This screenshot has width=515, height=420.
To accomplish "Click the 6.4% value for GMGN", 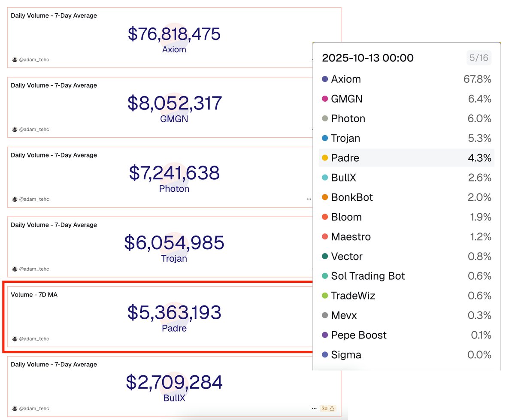I will click(480, 99).
